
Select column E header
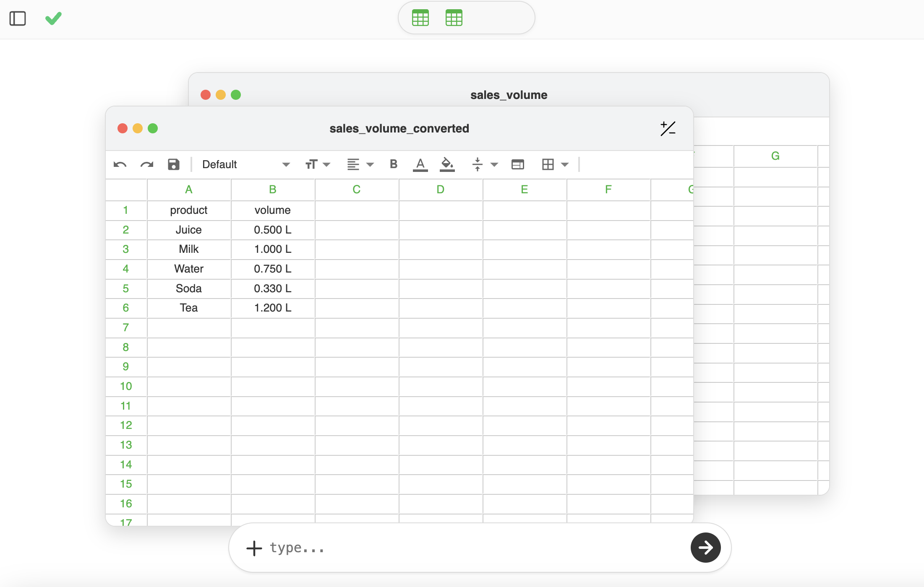click(x=525, y=190)
